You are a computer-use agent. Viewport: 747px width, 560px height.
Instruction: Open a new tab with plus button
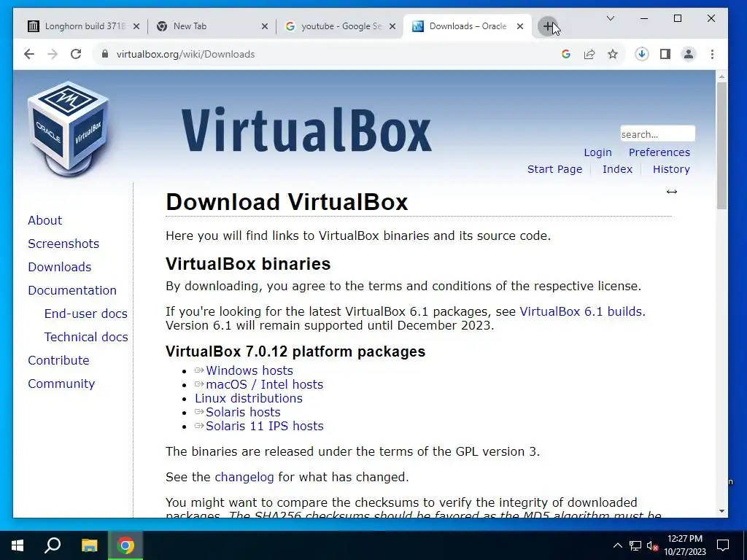click(548, 26)
